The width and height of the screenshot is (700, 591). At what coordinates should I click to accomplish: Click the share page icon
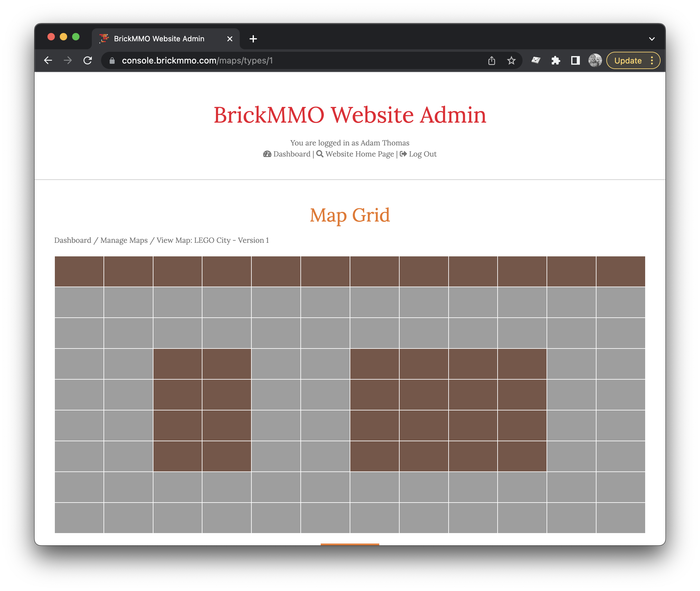coord(491,61)
